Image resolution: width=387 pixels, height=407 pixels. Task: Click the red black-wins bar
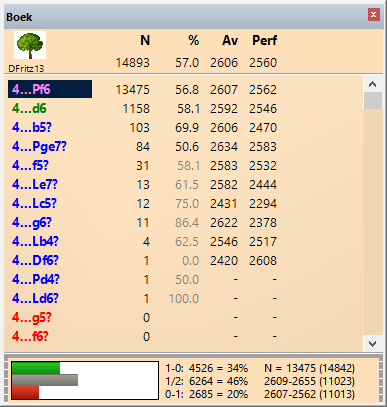coord(25,392)
